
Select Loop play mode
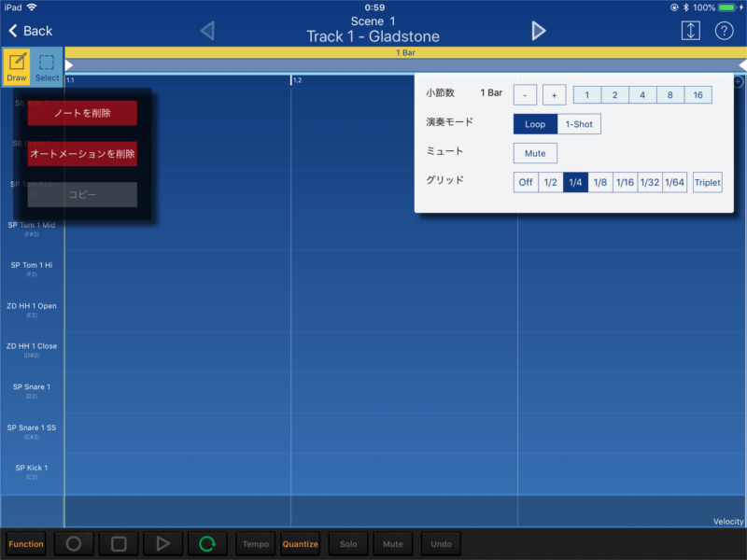(x=535, y=124)
